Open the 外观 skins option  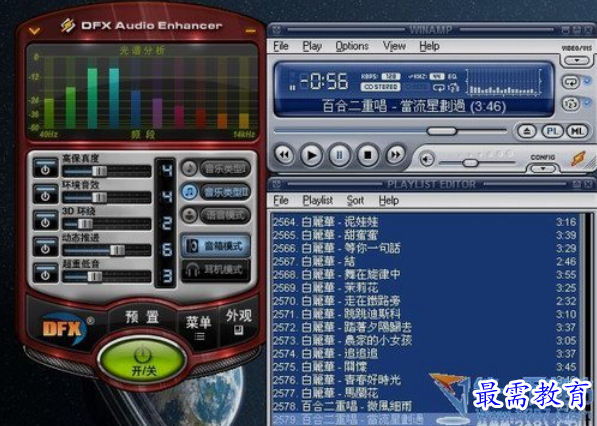(239, 322)
